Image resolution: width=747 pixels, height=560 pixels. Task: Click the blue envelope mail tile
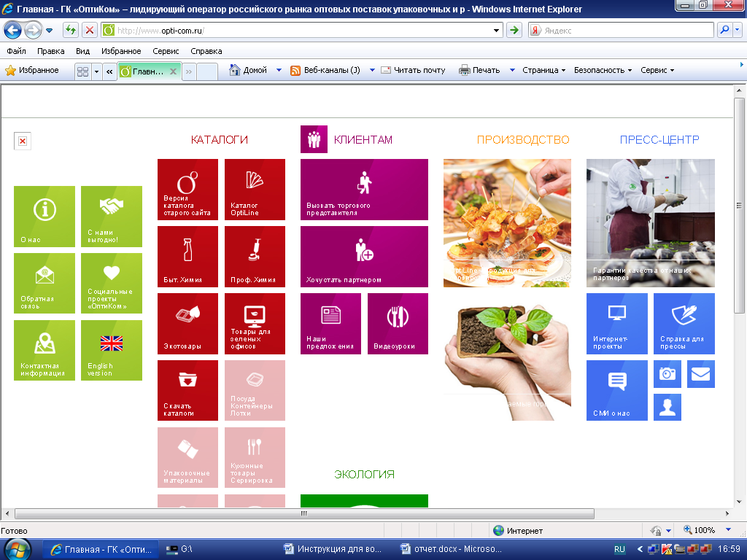pos(701,374)
